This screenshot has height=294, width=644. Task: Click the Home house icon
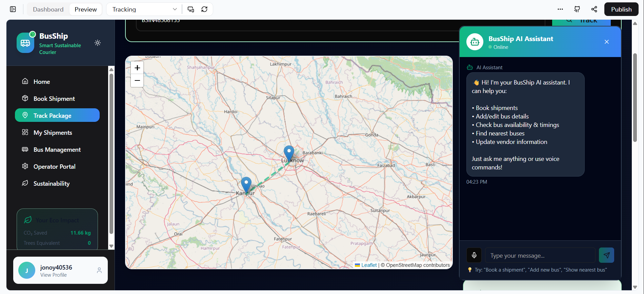[25, 81]
